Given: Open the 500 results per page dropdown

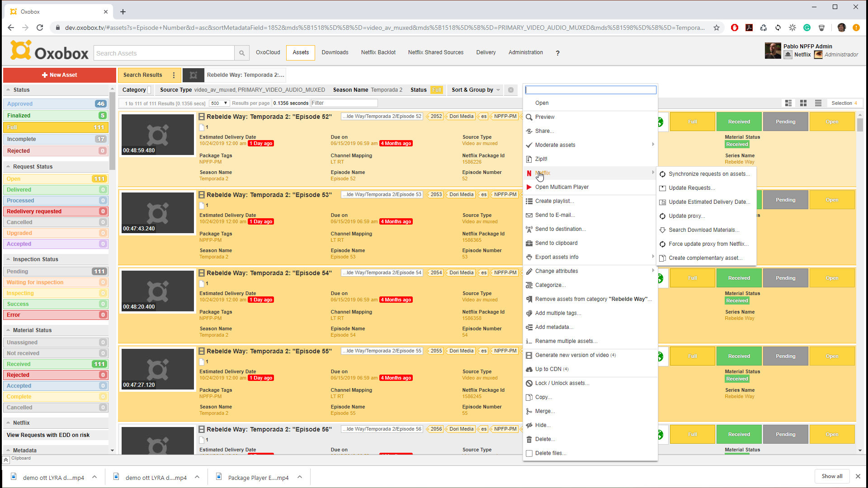Looking at the screenshot, I should (x=219, y=103).
